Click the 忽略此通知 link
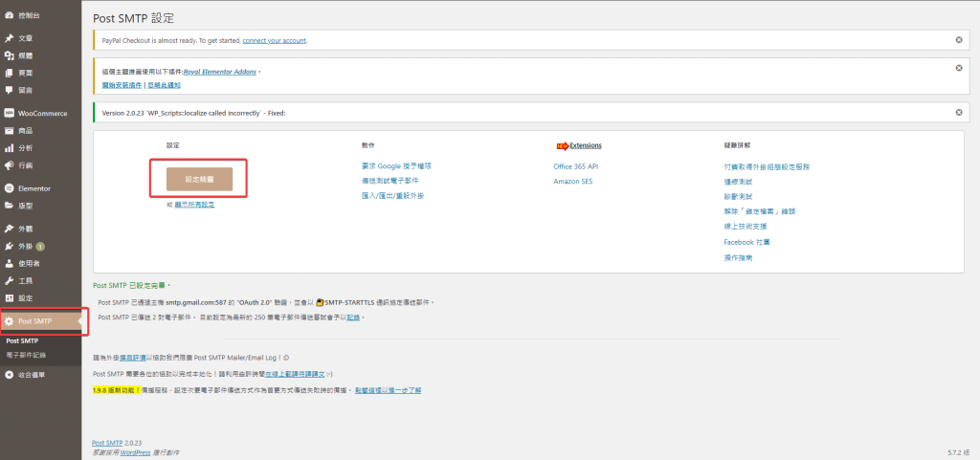 164,84
